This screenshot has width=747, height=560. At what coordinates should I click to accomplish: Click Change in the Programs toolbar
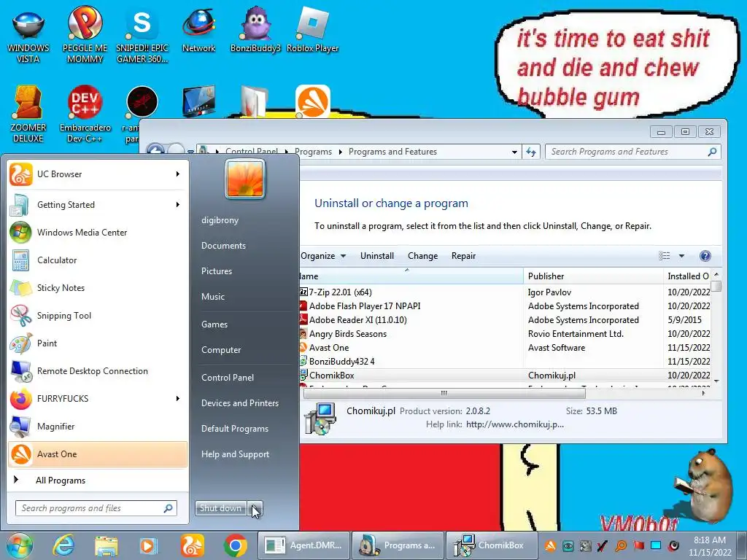click(x=422, y=256)
